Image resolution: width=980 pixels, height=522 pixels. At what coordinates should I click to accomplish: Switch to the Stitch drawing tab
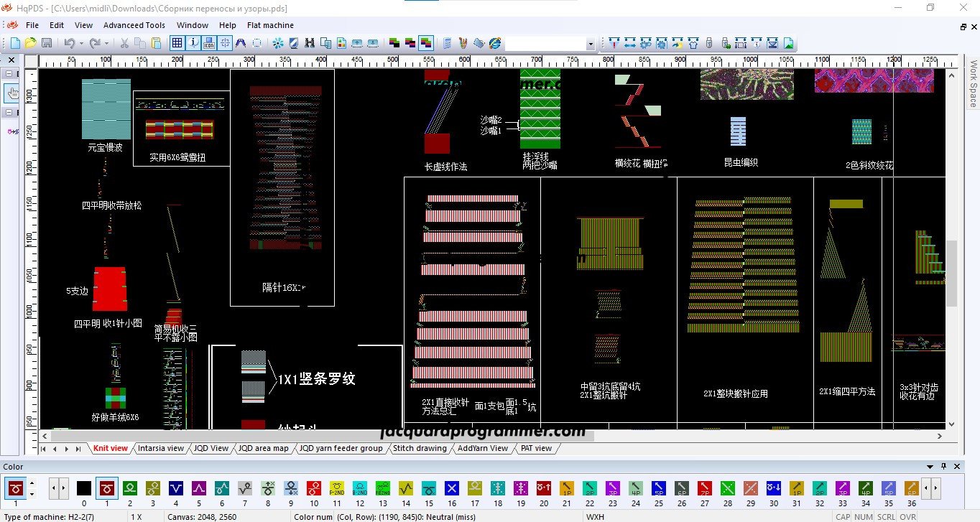(x=420, y=448)
